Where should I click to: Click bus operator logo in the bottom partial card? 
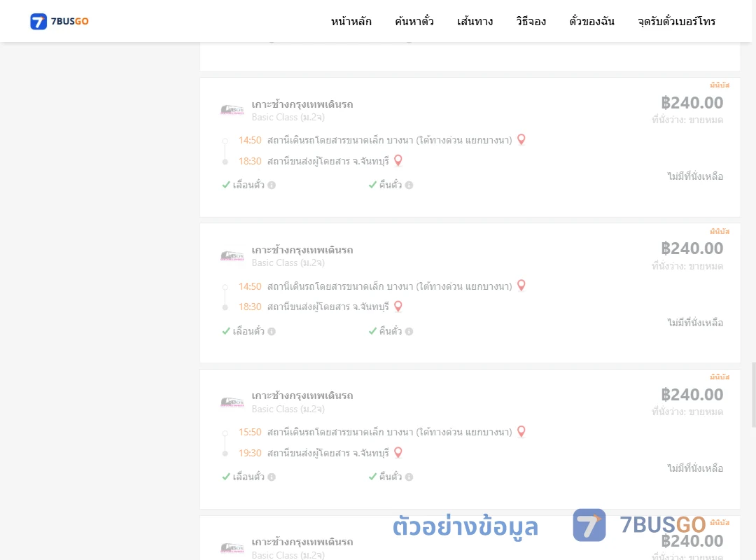[232, 548]
